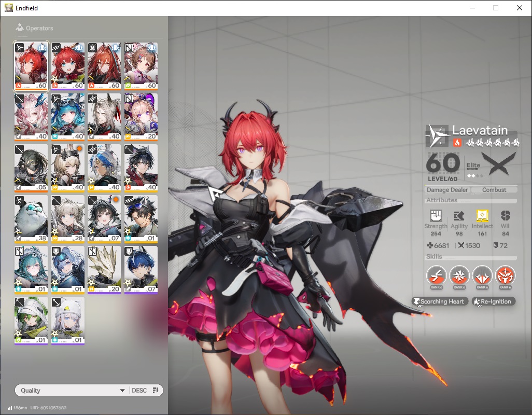Select the purple-hat girl level 20 card
Viewport: 532px width, 415px height.
click(x=141, y=117)
